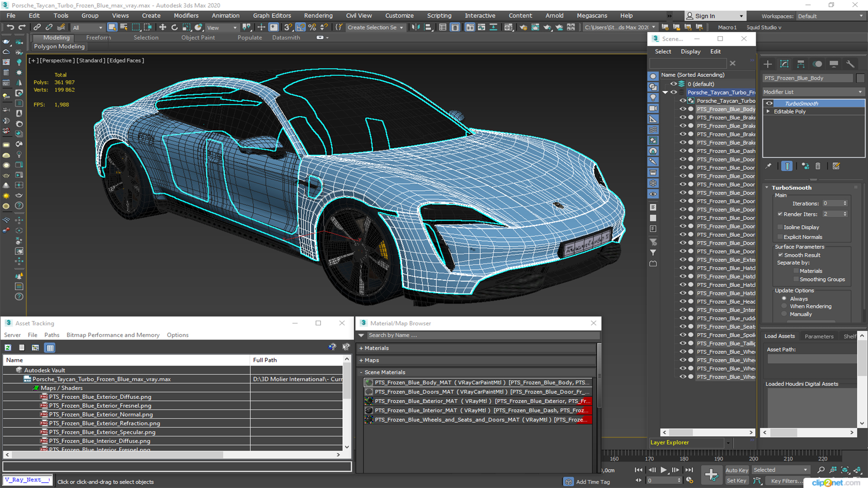Uncheck Render Iters checkbox
The image size is (868, 488).
coord(780,214)
